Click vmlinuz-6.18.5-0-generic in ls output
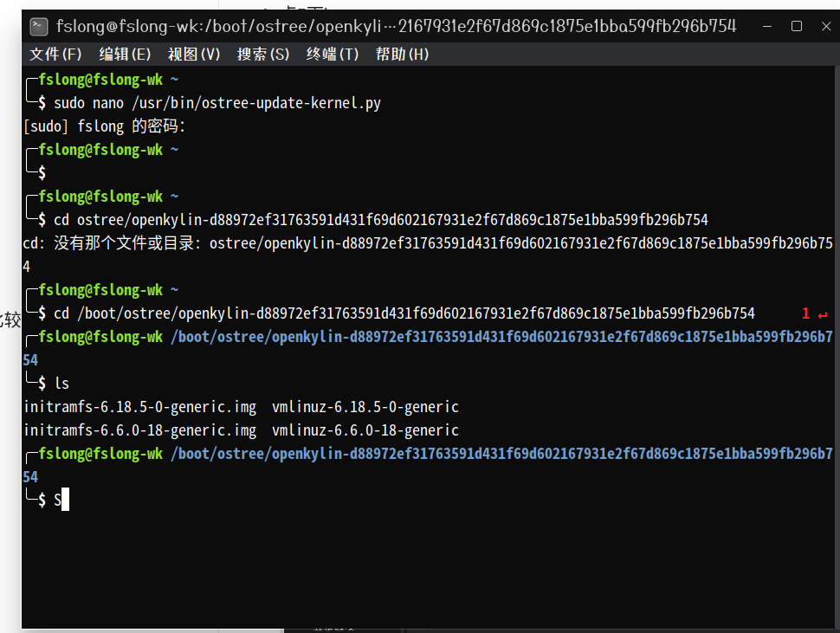 point(365,407)
